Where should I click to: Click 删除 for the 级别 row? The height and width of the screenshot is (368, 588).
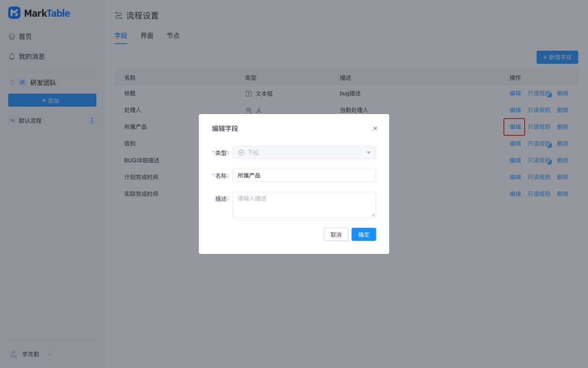(563, 144)
